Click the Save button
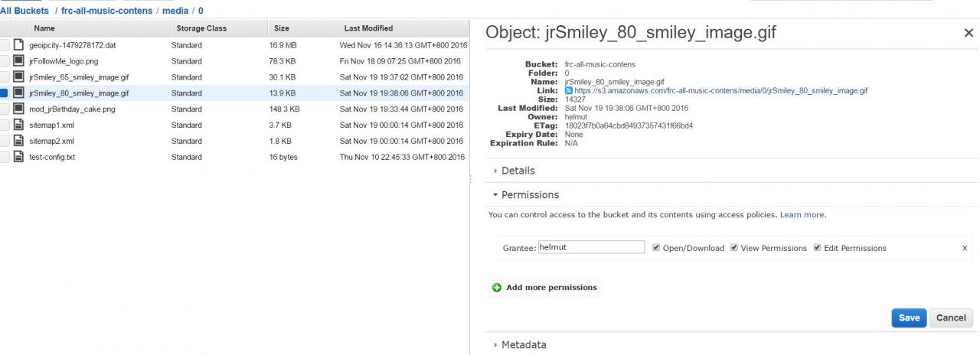Image resolution: width=980 pixels, height=355 pixels. [x=909, y=318]
